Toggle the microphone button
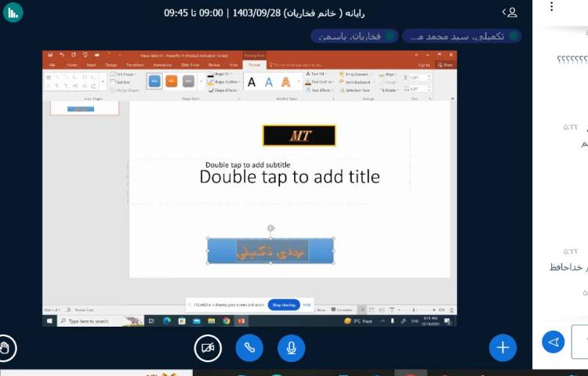 tap(292, 349)
